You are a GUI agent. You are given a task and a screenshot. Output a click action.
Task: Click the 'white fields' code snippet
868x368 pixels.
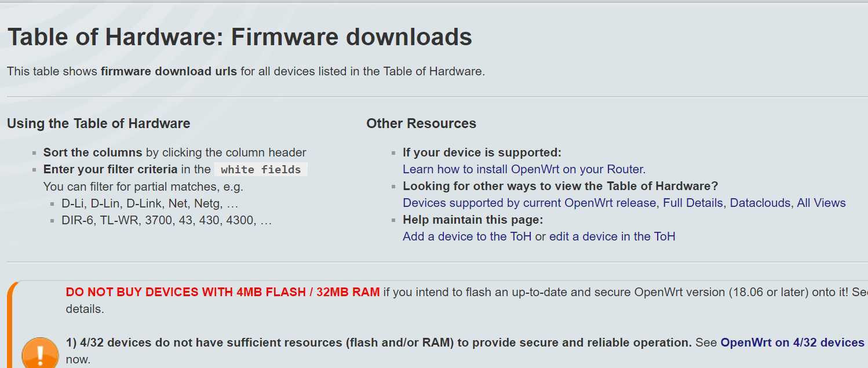261,170
